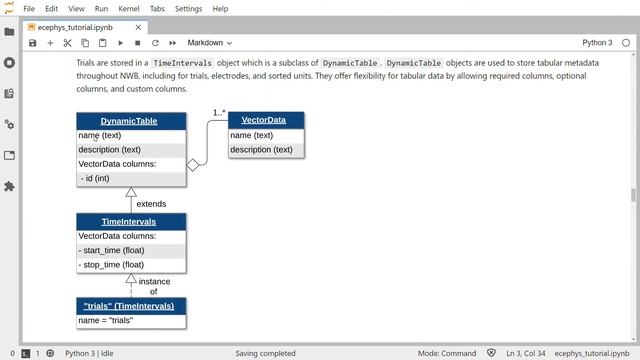Insert a new cell with the plus icon
Screen dimensions: 640x360
point(50,43)
